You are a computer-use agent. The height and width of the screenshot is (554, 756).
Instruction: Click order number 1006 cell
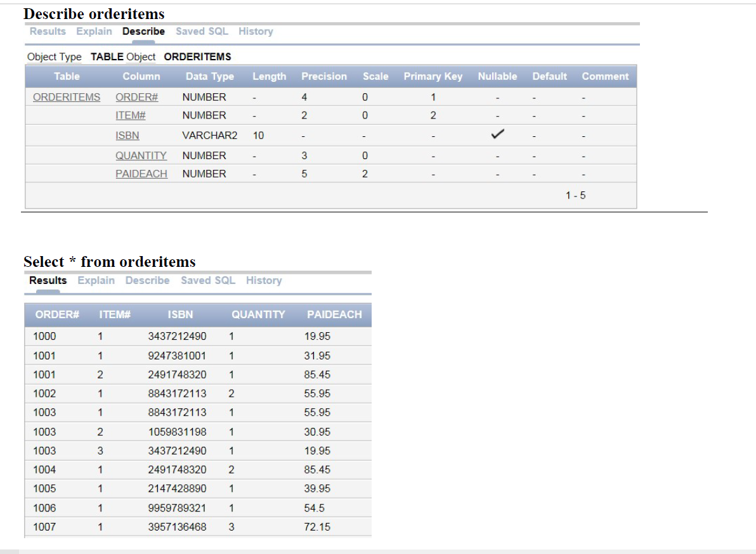(x=44, y=508)
